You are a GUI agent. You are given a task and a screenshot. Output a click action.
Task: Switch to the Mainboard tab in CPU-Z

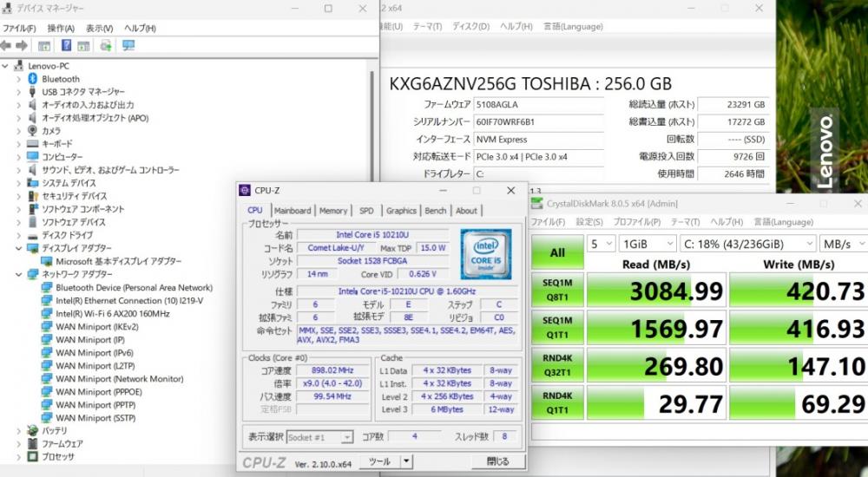point(293,211)
